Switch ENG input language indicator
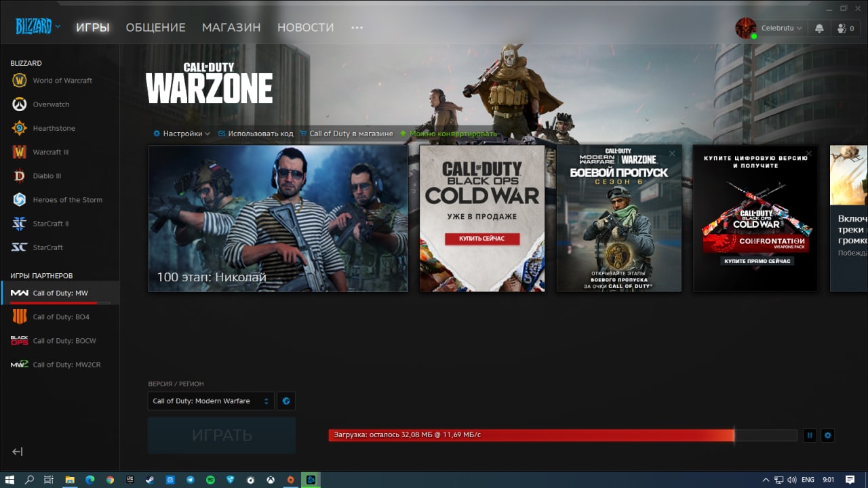The width and height of the screenshot is (868, 488). 808,480
